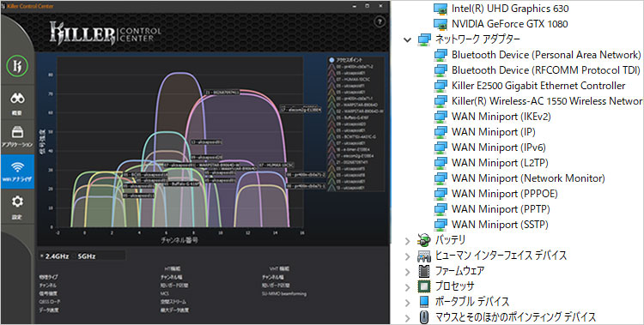Image resolution: width=644 pixels, height=325 pixels.
Task: Click the WAN Miniport (SSTP) adapter icon
Action: (440, 225)
